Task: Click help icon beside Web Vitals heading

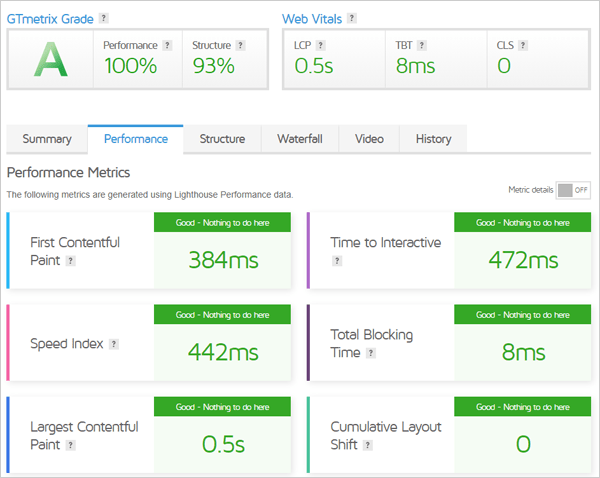Action: (x=351, y=18)
